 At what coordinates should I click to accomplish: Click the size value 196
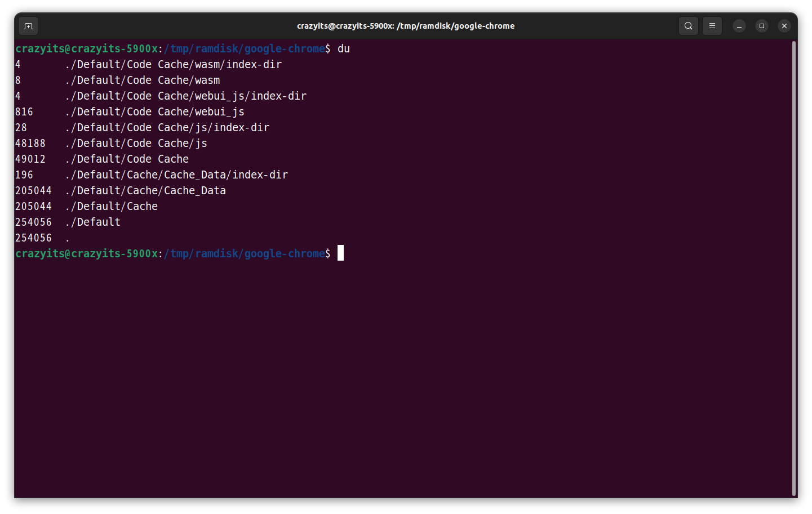(24, 175)
